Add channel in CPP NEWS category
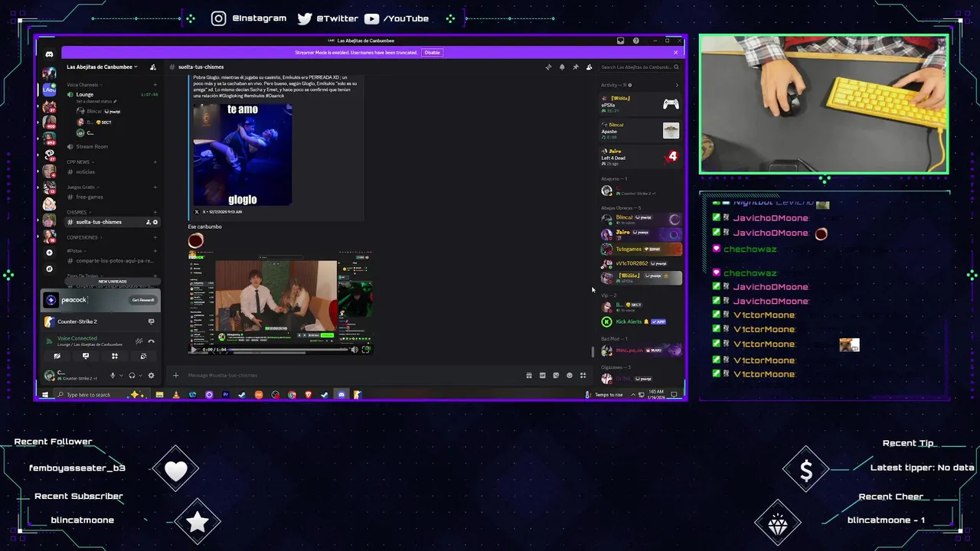Screen dimensions: 980x551 coord(155,162)
